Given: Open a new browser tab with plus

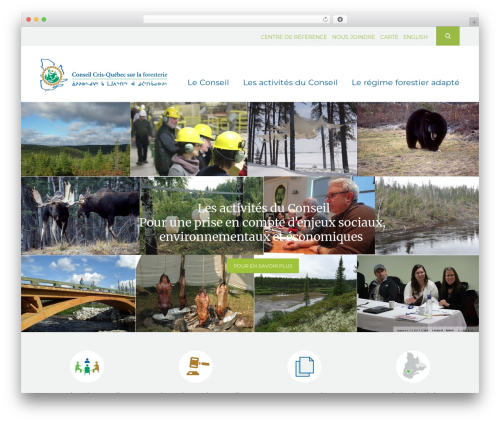Looking at the screenshot, I should 474,22.
